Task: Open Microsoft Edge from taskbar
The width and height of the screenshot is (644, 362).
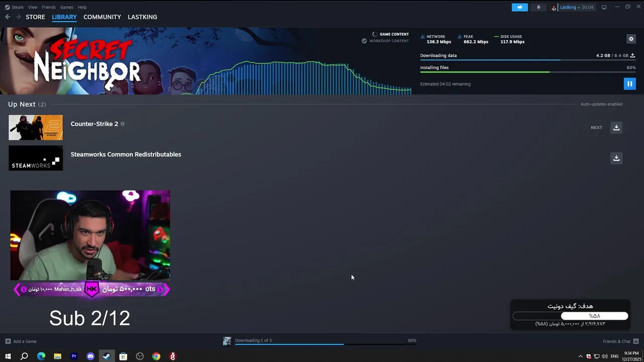Action: pos(41,356)
